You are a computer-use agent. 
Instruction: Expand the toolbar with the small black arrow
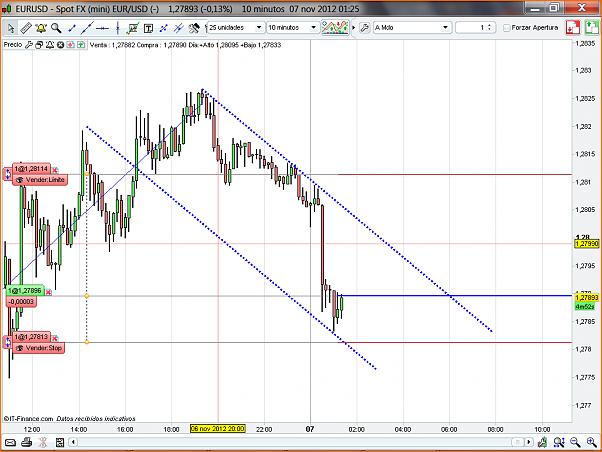[x=354, y=28]
